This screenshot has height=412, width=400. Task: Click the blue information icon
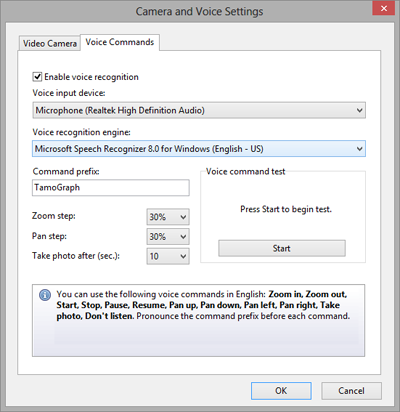pos(45,295)
